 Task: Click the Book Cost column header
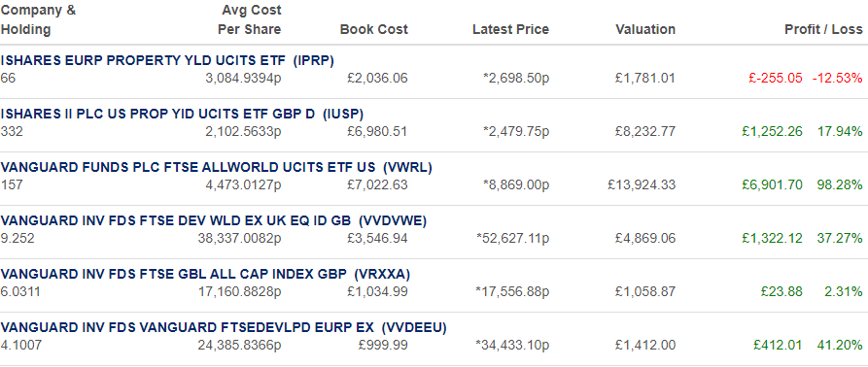[373, 29]
